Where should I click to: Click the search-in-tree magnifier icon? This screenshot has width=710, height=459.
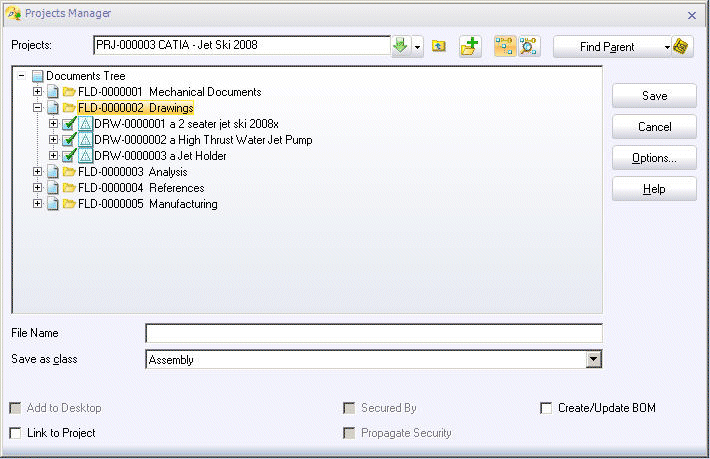[528, 46]
